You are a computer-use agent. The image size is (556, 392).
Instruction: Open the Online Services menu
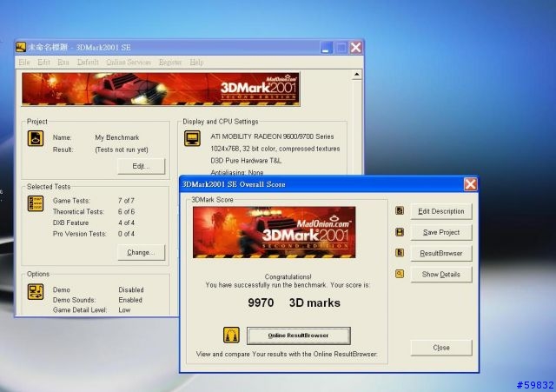coord(129,62)
